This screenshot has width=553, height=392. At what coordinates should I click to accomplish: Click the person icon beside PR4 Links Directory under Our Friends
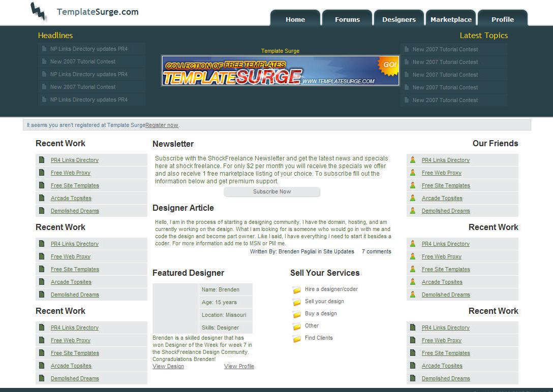[x=413, y=160]
